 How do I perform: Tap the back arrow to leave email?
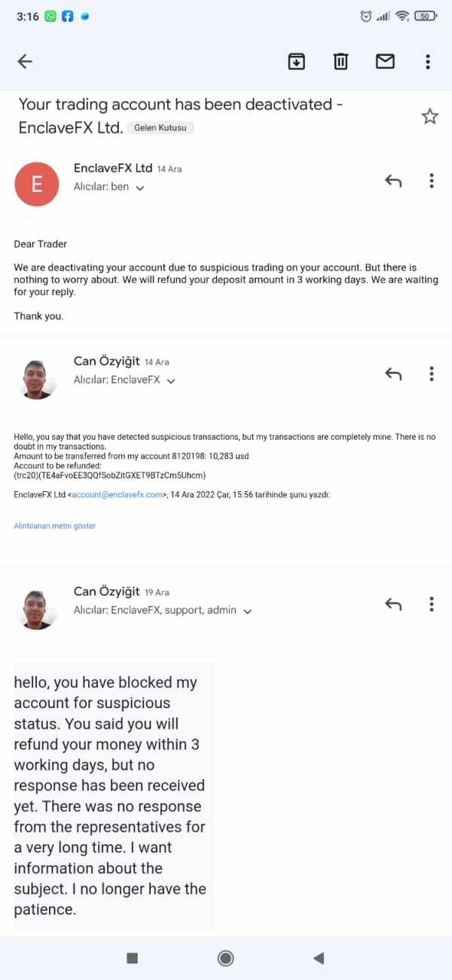tap(25, 62)
